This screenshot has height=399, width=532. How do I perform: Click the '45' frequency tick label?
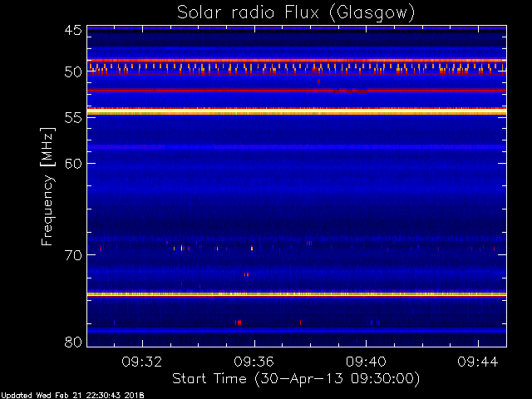(x=73, y=30)
